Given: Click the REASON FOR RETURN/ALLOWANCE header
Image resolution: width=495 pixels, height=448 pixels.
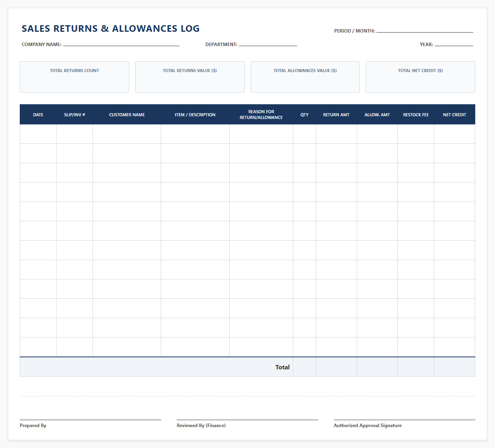Looking at the screenshot, I should tap(261, 115).
